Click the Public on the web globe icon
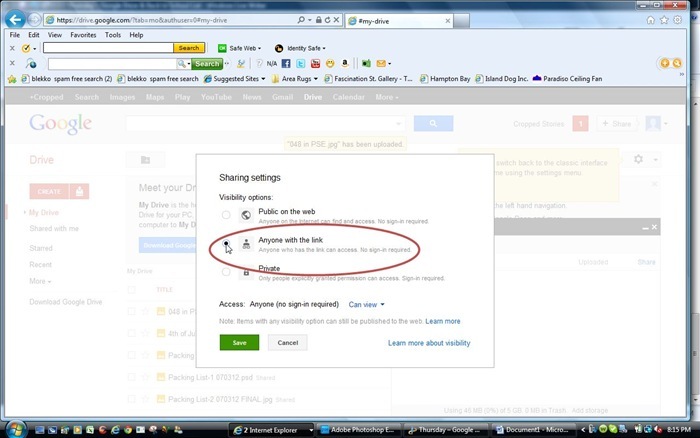700x438 pixels. [246, 215]
